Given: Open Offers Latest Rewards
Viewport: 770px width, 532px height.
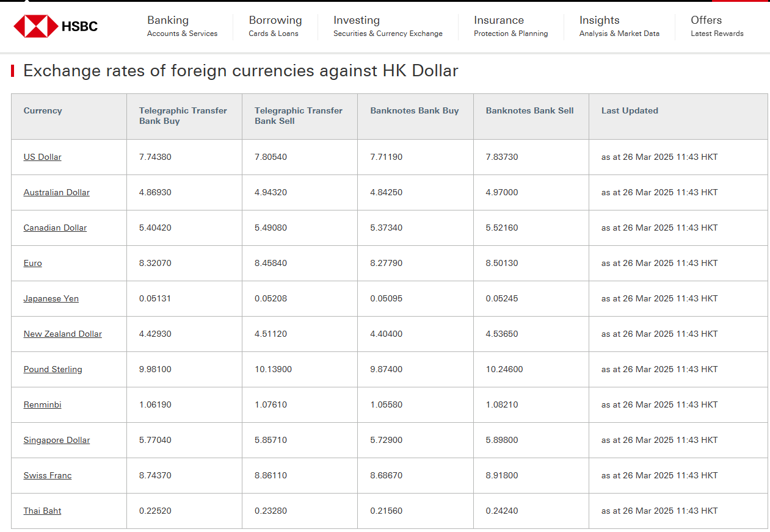Looking at the screenshot, I should coord(716,26).
